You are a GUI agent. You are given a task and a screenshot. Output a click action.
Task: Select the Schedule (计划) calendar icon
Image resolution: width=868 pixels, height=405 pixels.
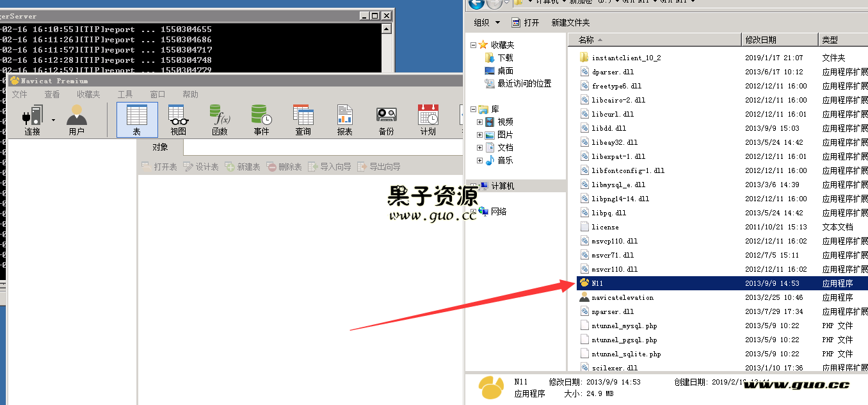click(428, 120)
